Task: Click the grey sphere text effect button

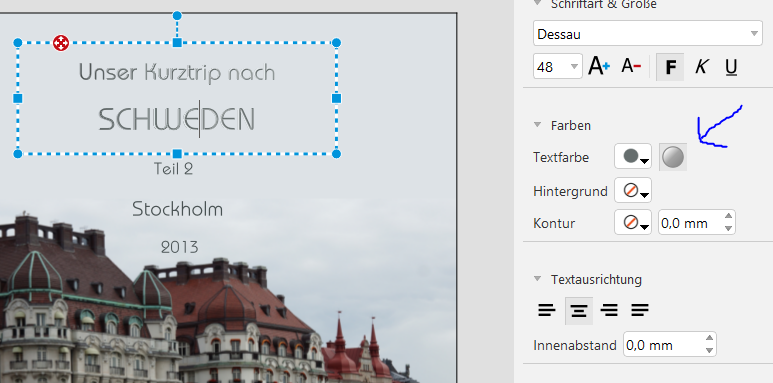Action: (673, 157)
